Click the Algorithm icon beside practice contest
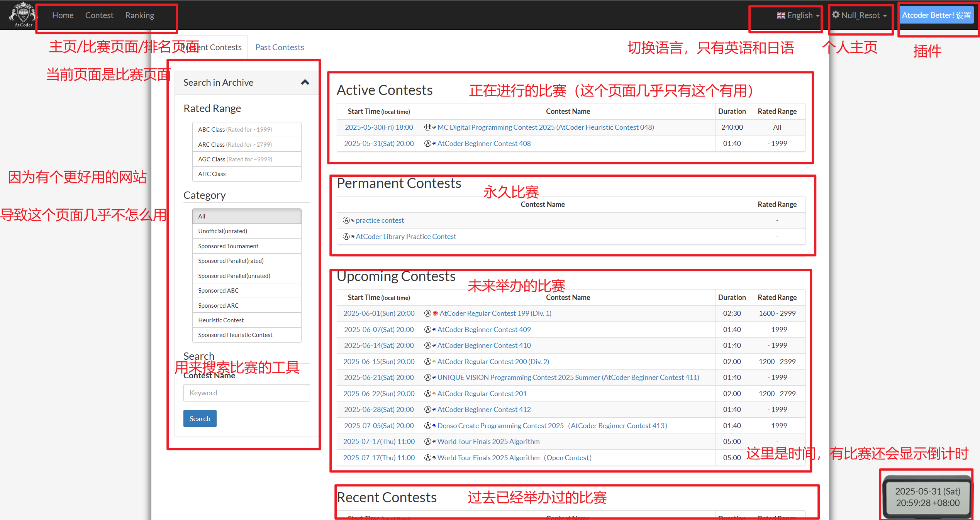980x520 pixels. point(346,220)
